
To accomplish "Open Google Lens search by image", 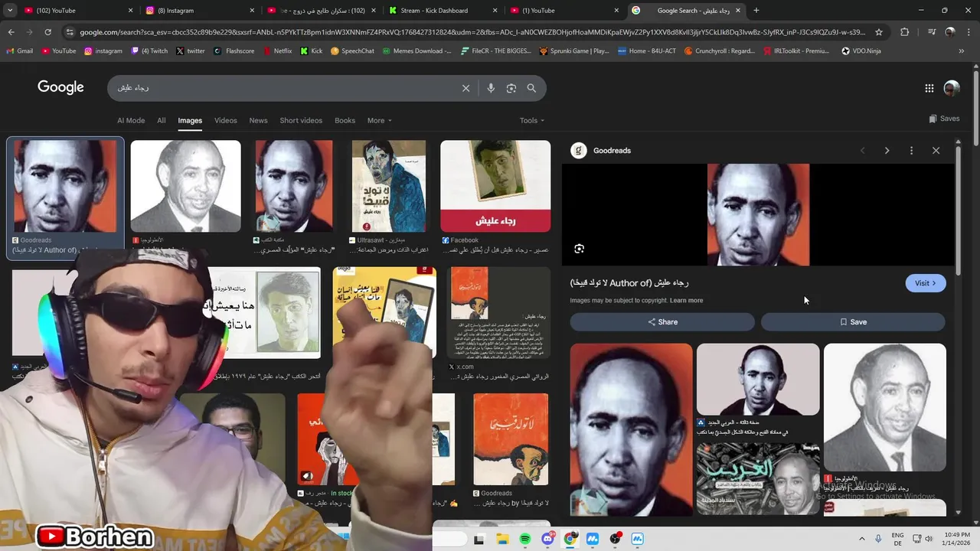I will pyautogui.click(x=511, y=88).
